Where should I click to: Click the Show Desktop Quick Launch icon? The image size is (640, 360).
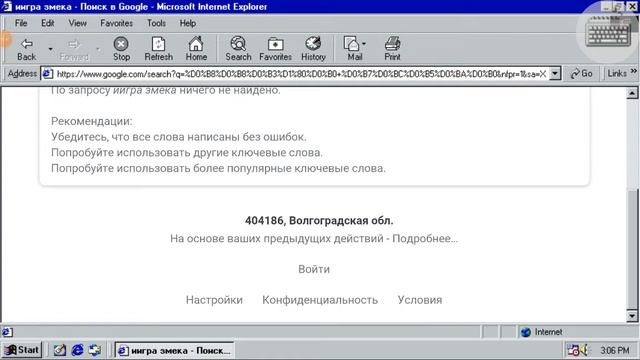(x=60, y=350)
